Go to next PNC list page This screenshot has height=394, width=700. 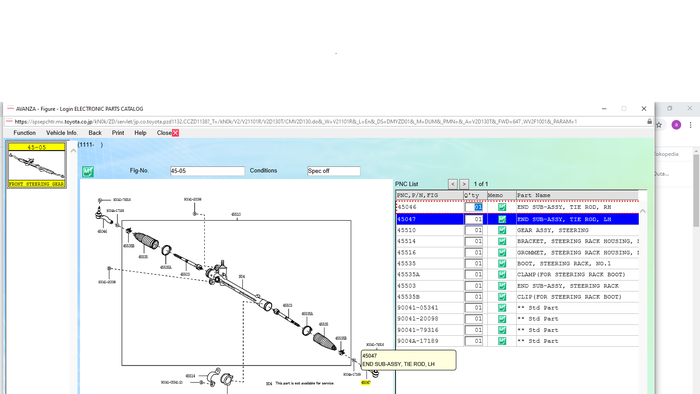pos(464,184)
